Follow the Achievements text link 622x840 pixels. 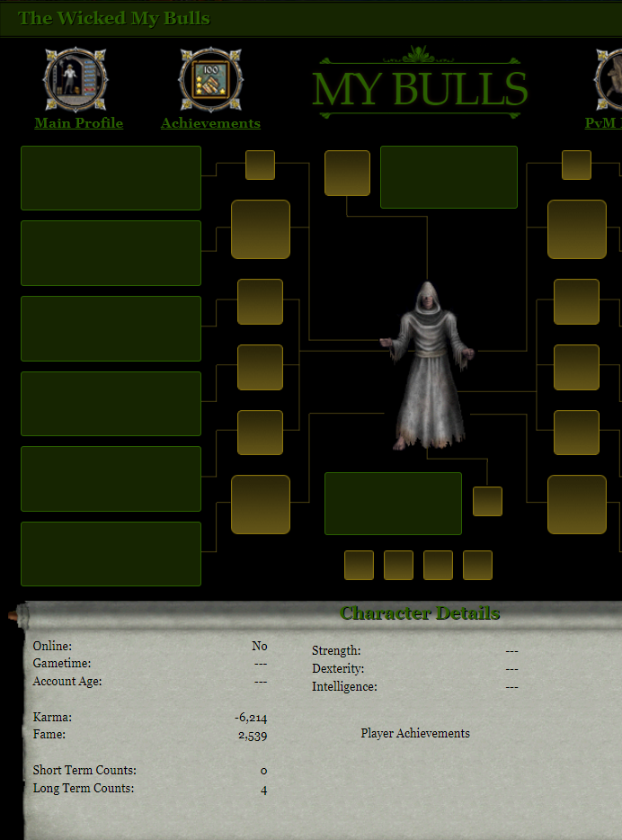tap(211, 122)
